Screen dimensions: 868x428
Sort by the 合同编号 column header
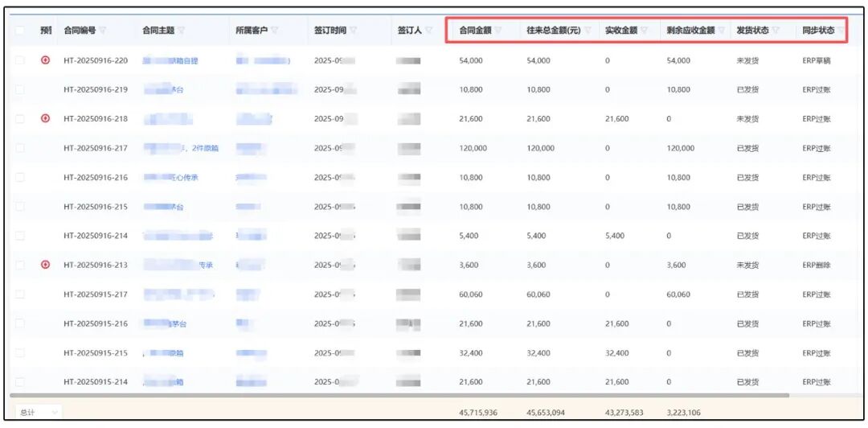(80, 31)
